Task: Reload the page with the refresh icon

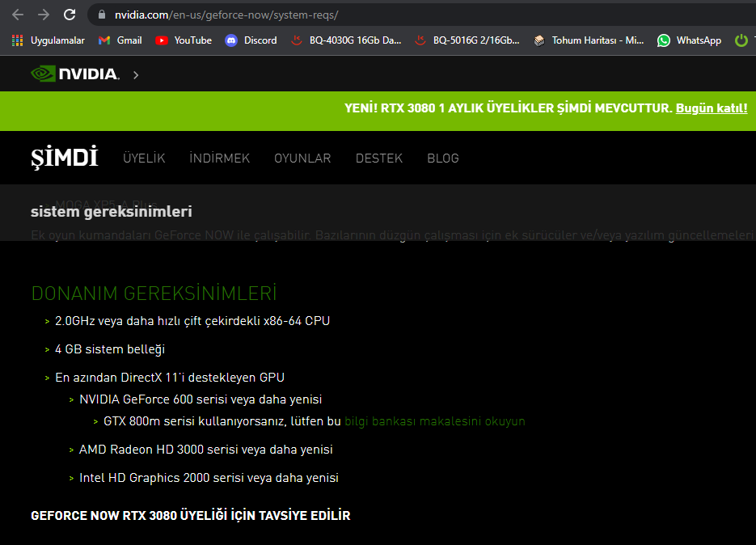Action: coord(70,15)
